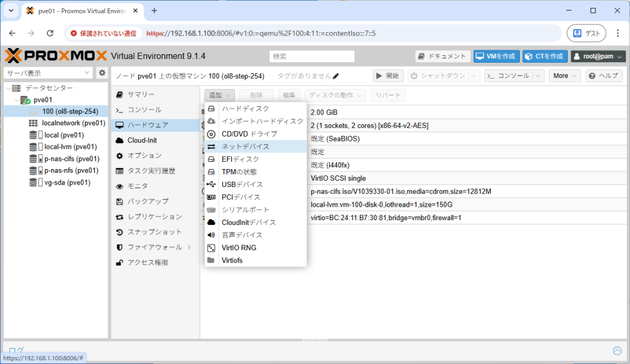
Task: Click the gear icon beside server view selector
Action: [x=102, y=73]
